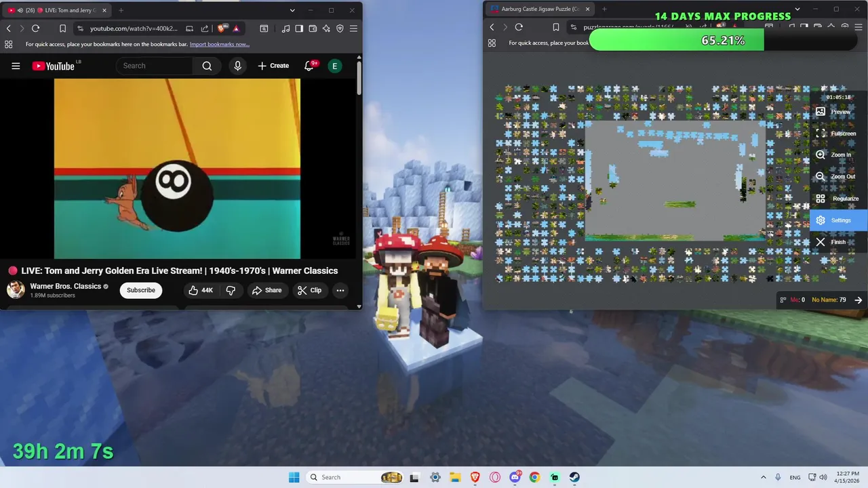Bookmark the puzzle page

pyautogui.click(x=555, y=27)
